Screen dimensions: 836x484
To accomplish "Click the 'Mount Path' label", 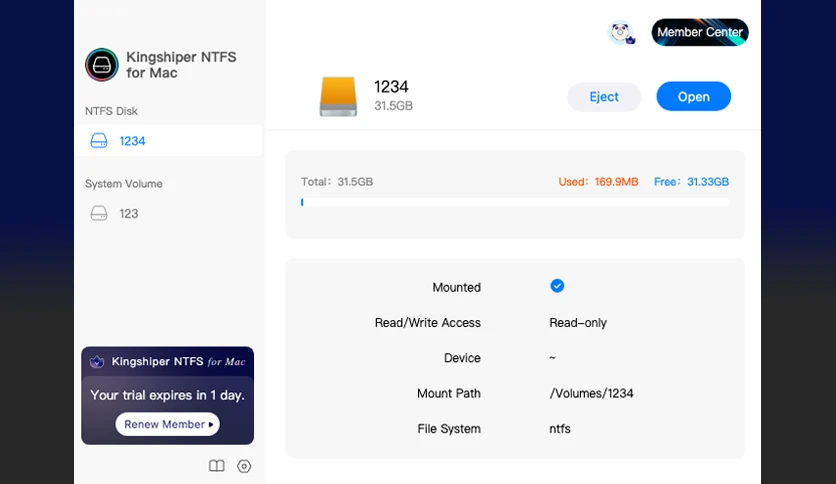I will coord(449,393).
